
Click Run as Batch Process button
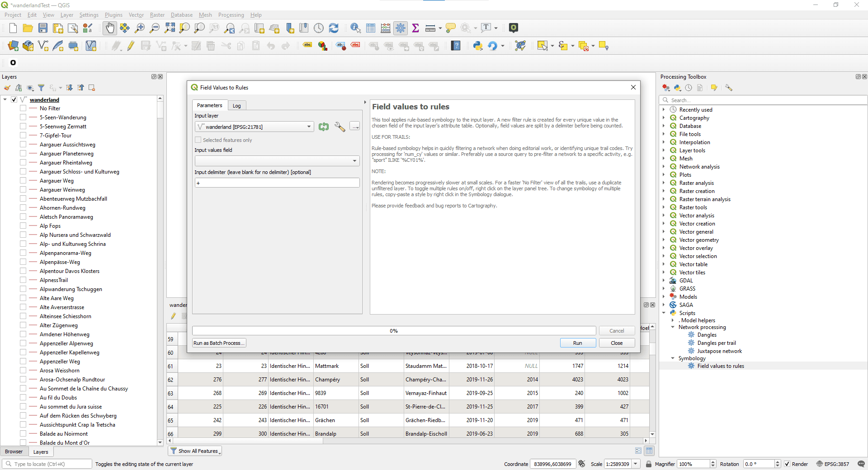[219, 343]
